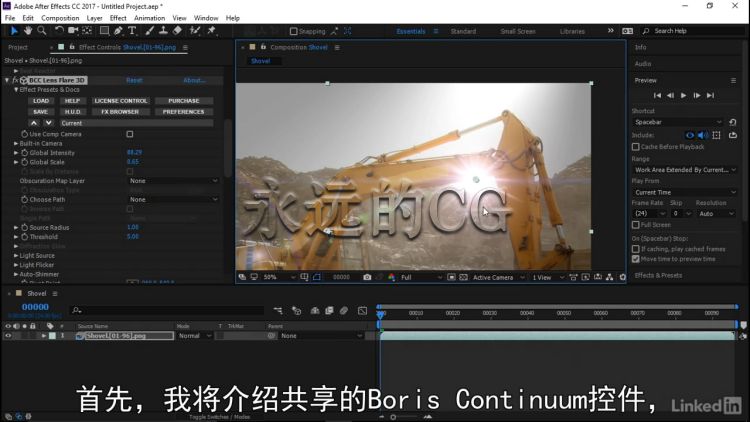This screenshot has height=422, width=750.
Task: Select the Unified Camera tool
Action: coord(73,31)
